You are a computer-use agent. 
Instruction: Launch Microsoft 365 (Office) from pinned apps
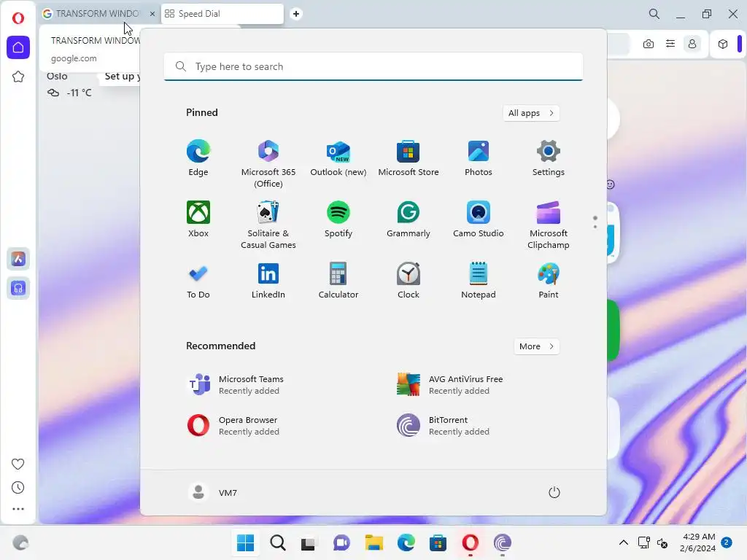268,163
